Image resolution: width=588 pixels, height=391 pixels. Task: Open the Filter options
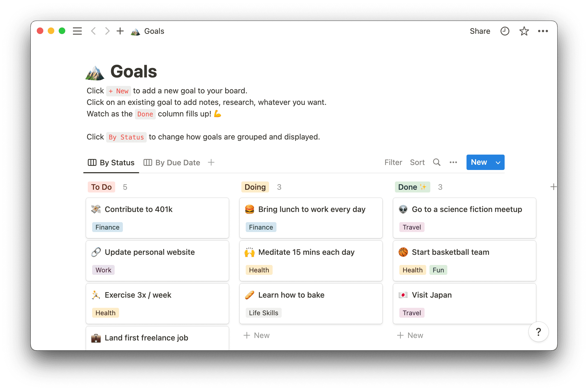pyautogui.click(x=393, y=162)
